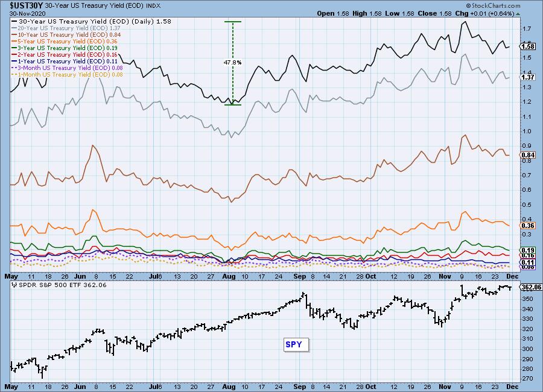This screenshot has width=543, height=392.
Task: Click the 0.36 last-value tag on yield axis
Action: pyautogui.click(x=528, y=226)
